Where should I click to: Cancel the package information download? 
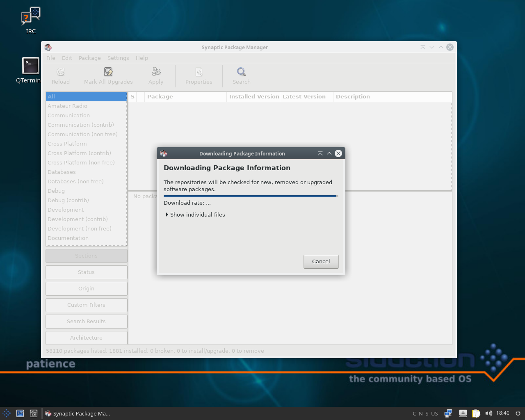[x=321, y=261]
